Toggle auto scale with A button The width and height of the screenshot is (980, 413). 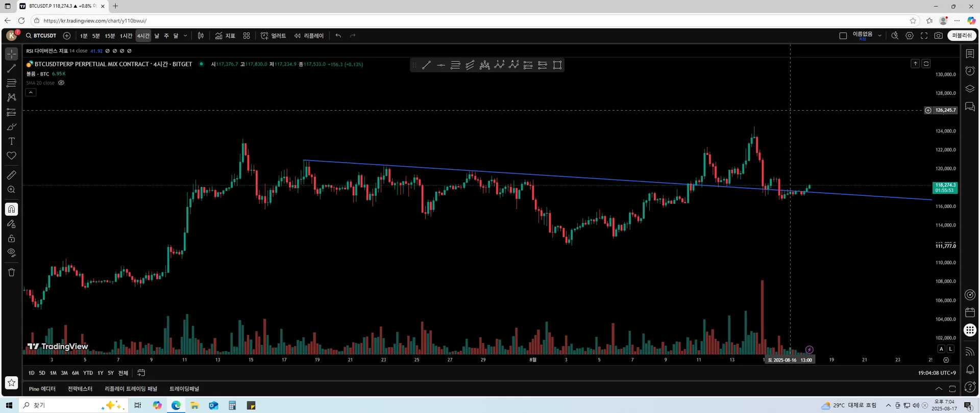point(941,349)
